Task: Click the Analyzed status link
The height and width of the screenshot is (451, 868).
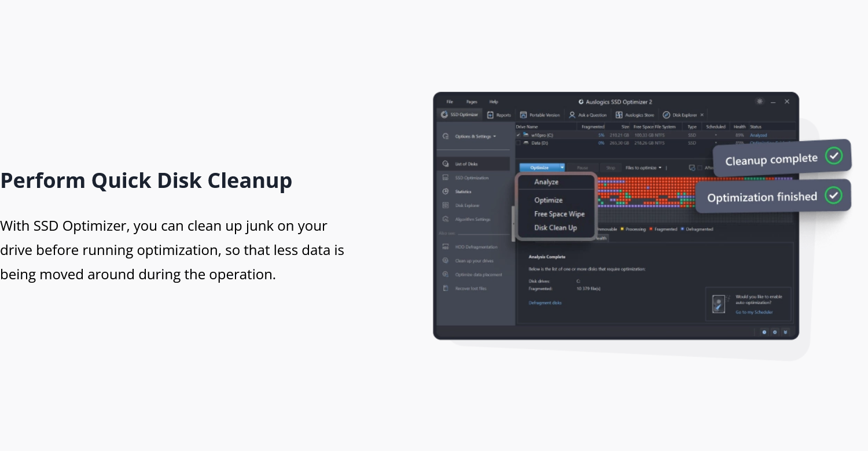Action: point(758,135)
